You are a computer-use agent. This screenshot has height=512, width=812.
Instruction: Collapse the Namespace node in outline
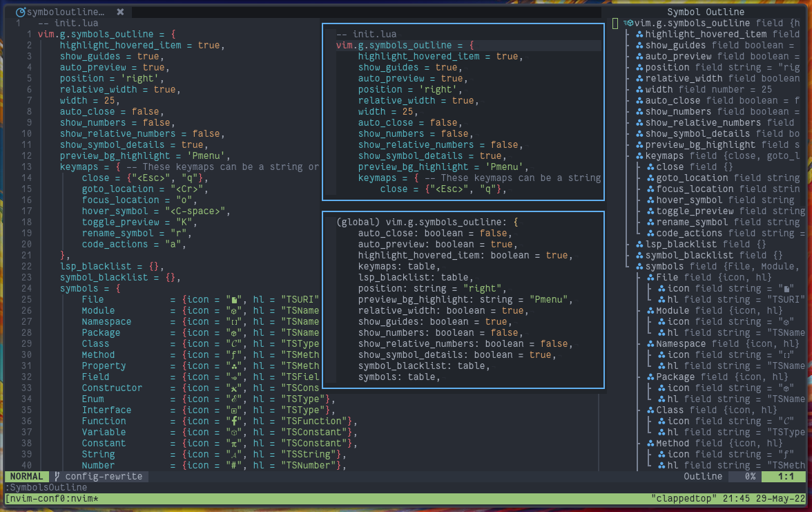click(651, 343)
